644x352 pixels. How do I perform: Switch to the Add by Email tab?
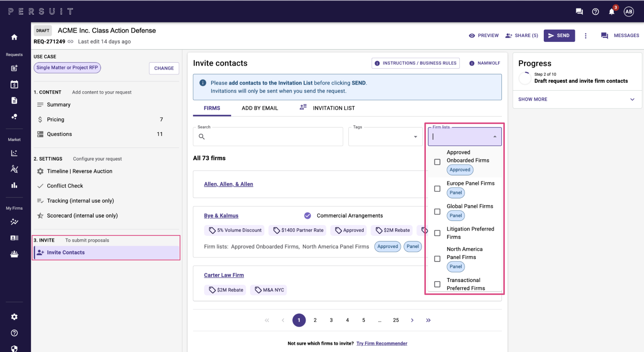[x=260, y=108]
